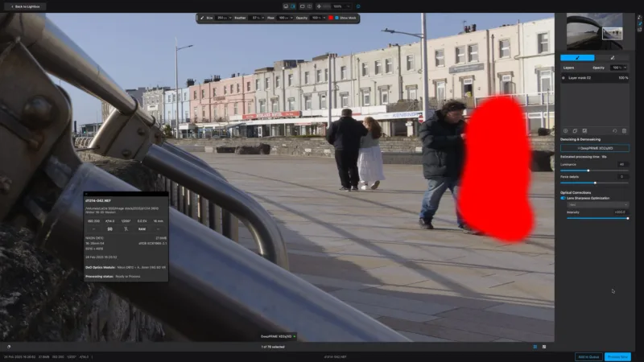Open the brush Size value dropdown
The height and width of the screenshot is (362, 644).
(x=221, y=17)
